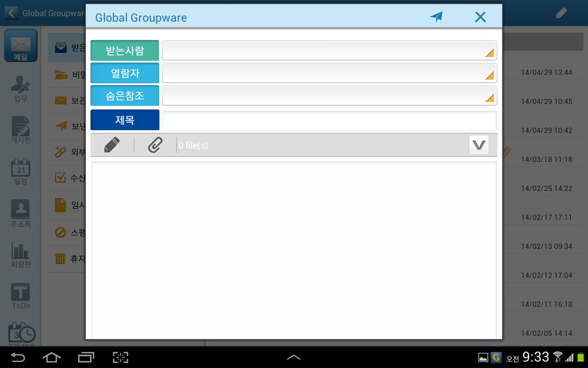
Task: Select the pencil edit icon in compose toolbar
Action: (112, 145)
